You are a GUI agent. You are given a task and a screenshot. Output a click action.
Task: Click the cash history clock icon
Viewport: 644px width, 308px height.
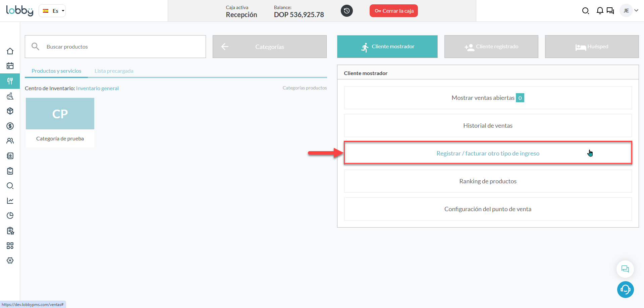[347, 11]
